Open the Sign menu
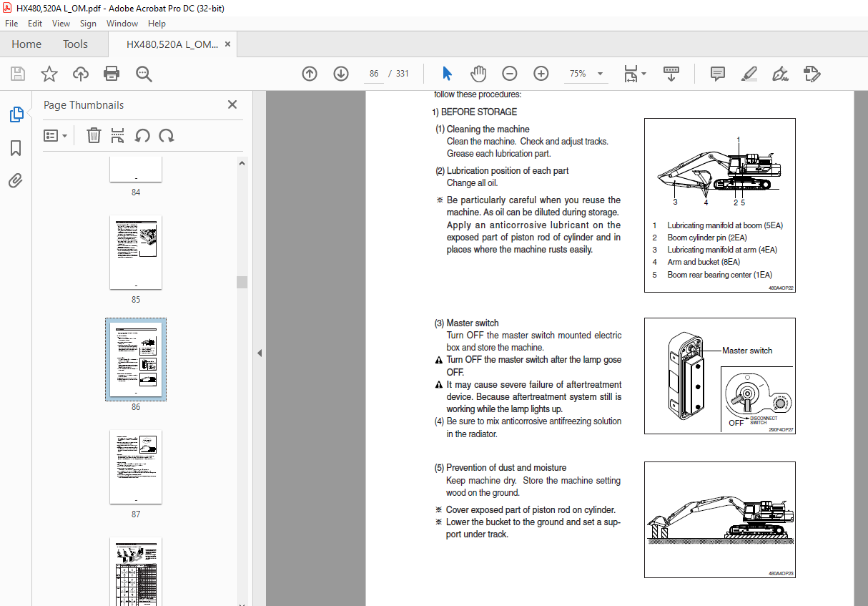The width and height of the screenshot is (868, 606). [x=88, y=24]
